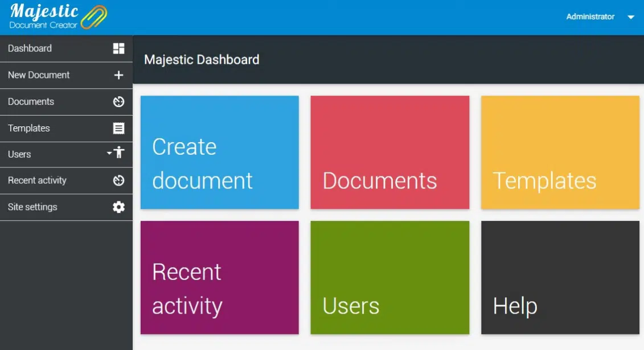Click the Recent activity clock icon
644x350 pixels.
[118, 180]
